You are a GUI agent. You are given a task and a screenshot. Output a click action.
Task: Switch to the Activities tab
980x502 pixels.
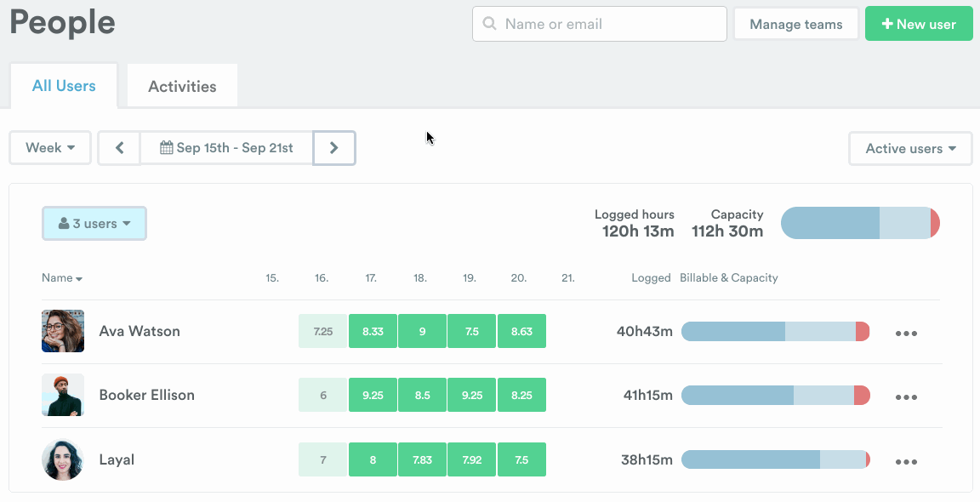click(x=182, y=86)
